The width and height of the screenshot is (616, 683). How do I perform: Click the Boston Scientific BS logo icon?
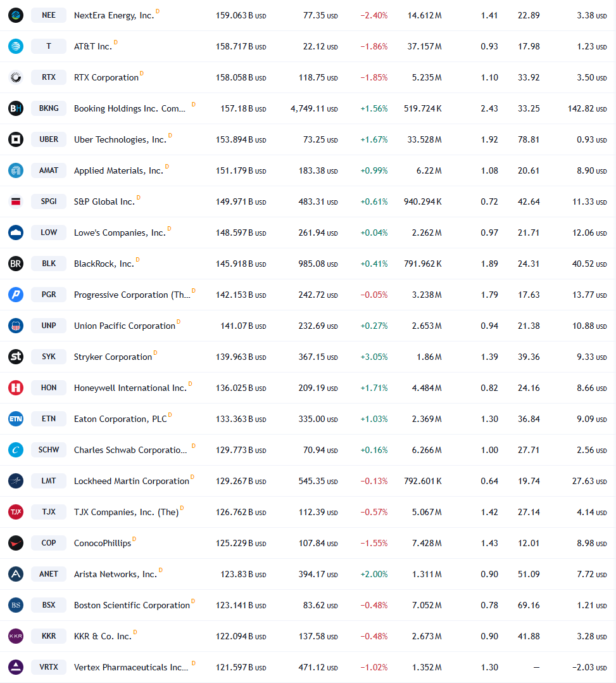16,605
